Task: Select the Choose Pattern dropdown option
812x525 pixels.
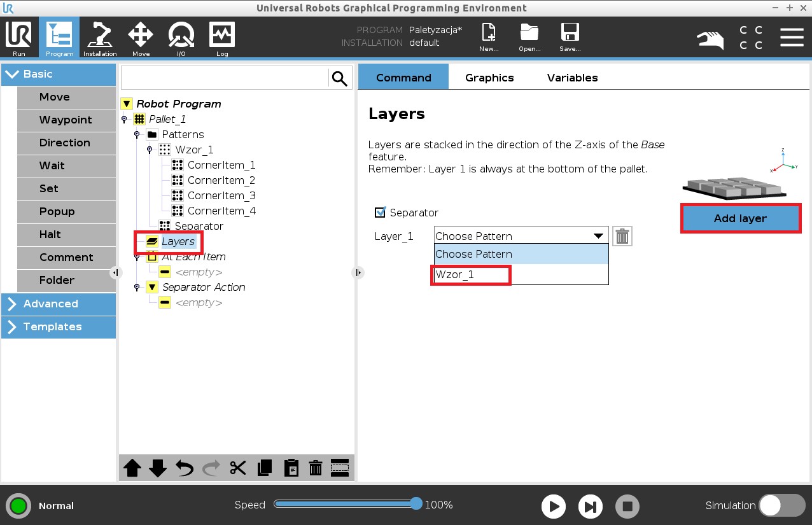Action: [521, 254]
